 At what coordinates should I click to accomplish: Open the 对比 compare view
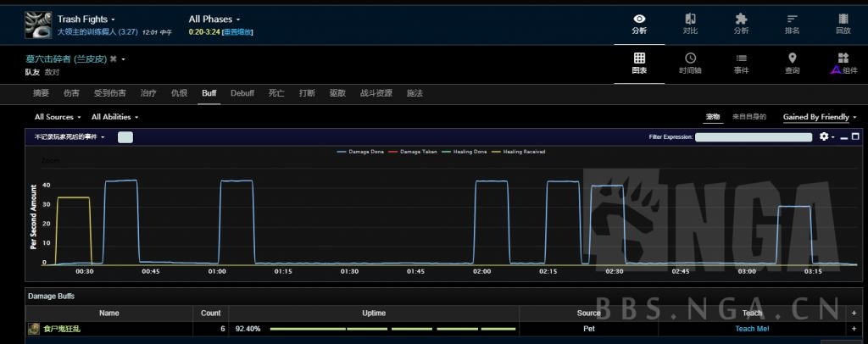[690, 23]
